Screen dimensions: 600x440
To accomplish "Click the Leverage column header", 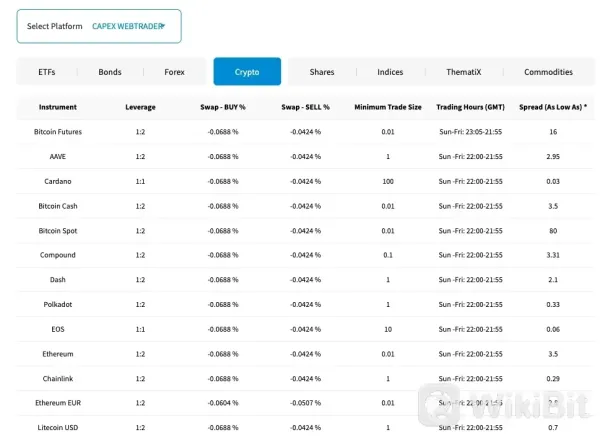I will [140, 107].
